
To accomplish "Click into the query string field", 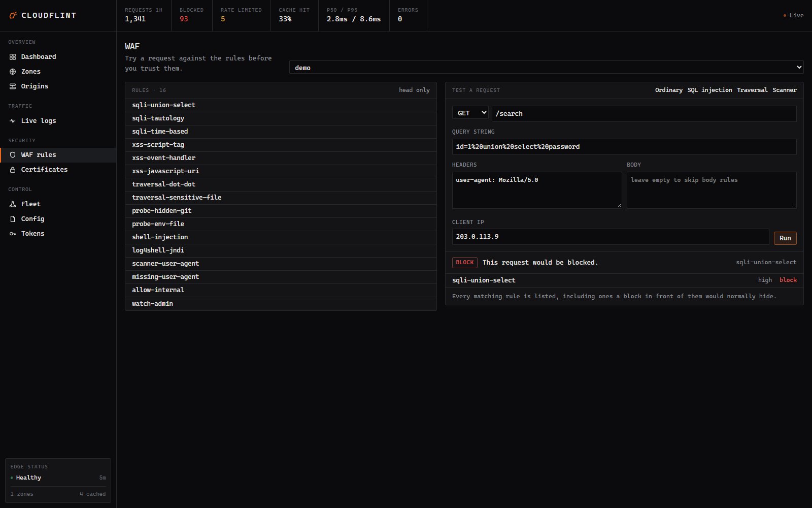I will 624,146.
